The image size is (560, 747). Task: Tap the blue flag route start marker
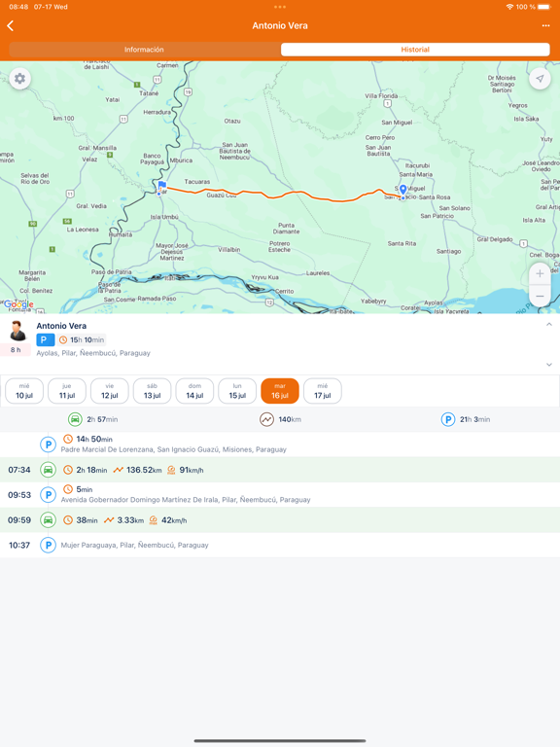click(x=162, y=186)
